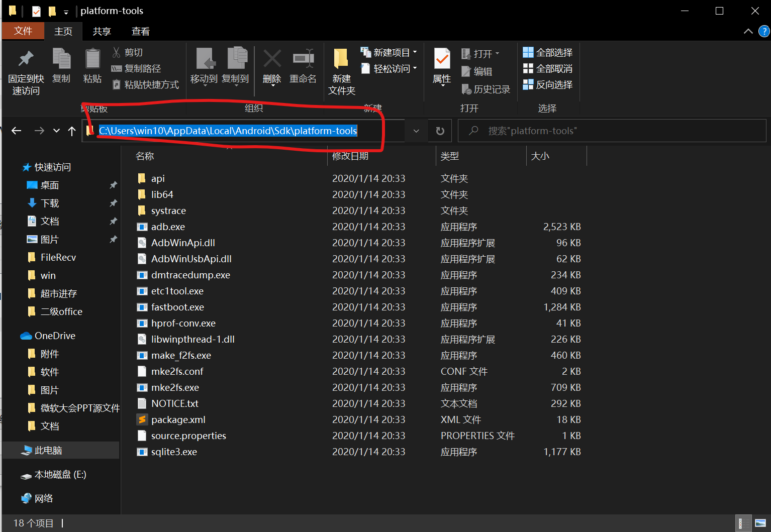Screen dimensions: 771x532
Task: Create a New folder (新建文件夹)
Action: click(341, 72)
